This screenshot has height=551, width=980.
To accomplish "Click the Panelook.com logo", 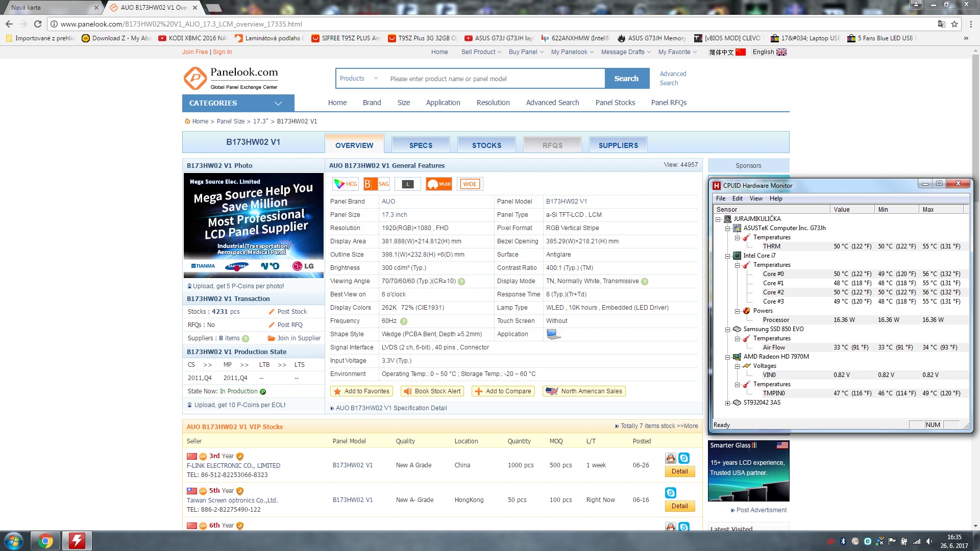I will click(231, 78).
